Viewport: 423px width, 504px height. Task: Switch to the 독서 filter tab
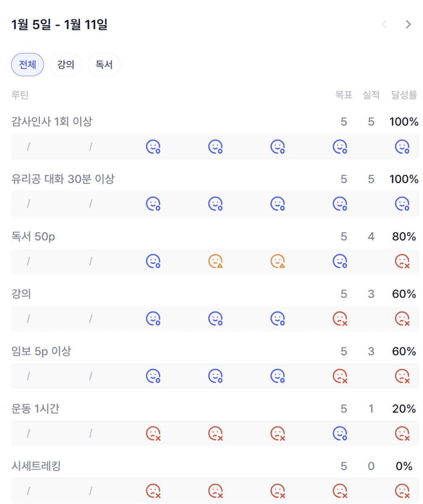[104, 65]
